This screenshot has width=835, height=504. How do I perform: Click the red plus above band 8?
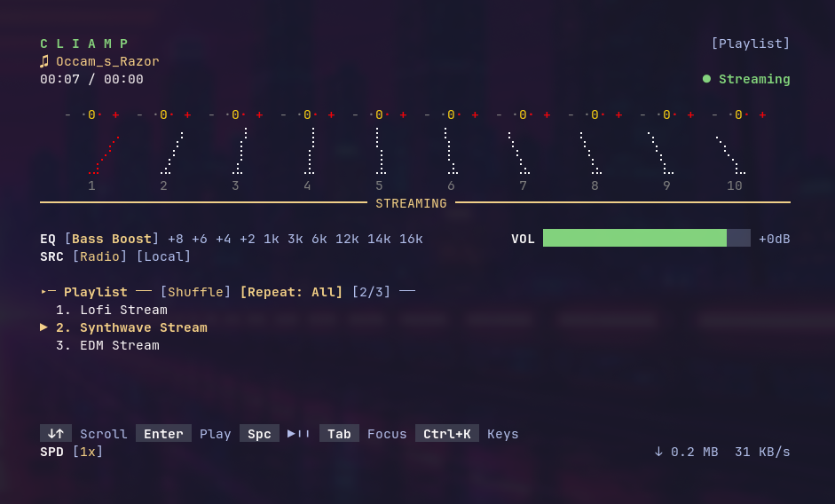point(618,114)
